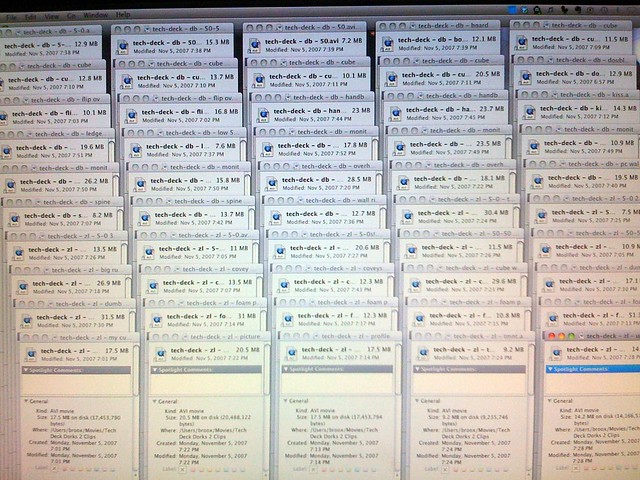Click the 'tech-deck - zl - big ru' window title
Screen dimensions: 640x480
tap(85, 270)
